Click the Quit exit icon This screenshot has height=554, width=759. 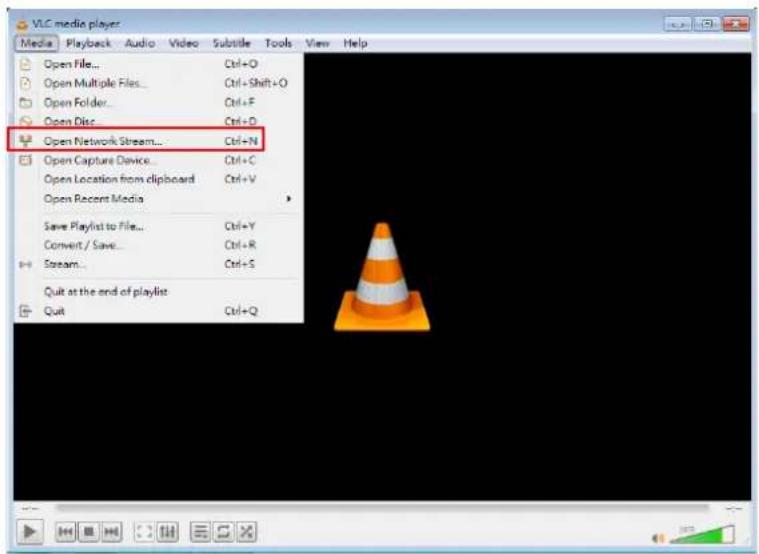[x=25, y=311]
